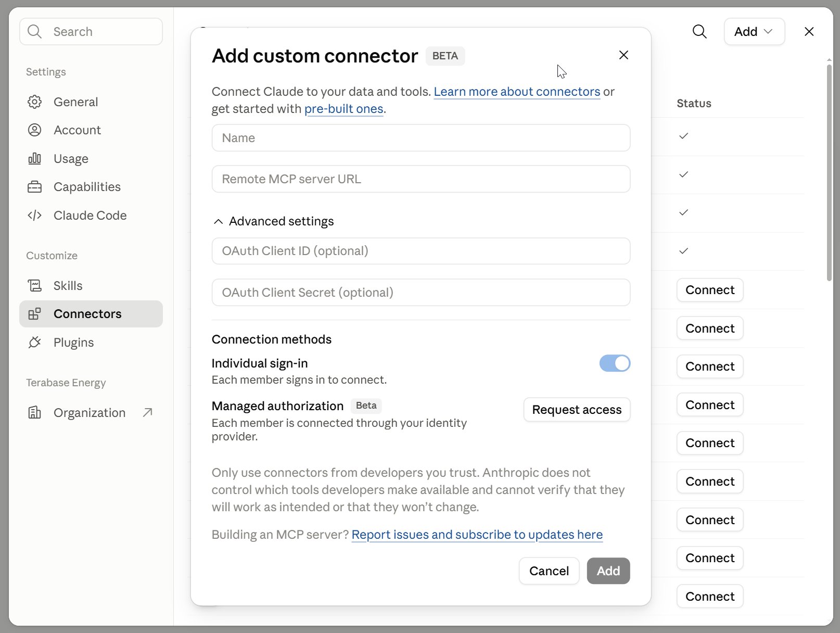Click the Claude Code brackets icon

coord(34,215)
